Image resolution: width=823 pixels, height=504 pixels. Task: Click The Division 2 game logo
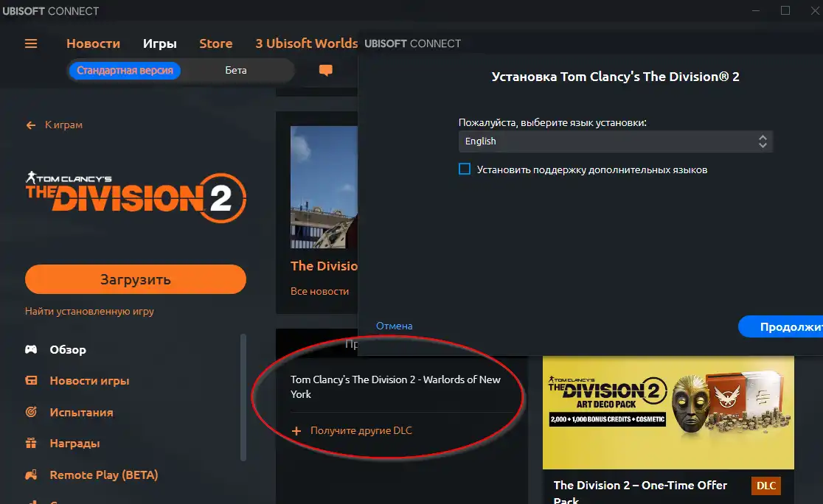coord(136,197)
